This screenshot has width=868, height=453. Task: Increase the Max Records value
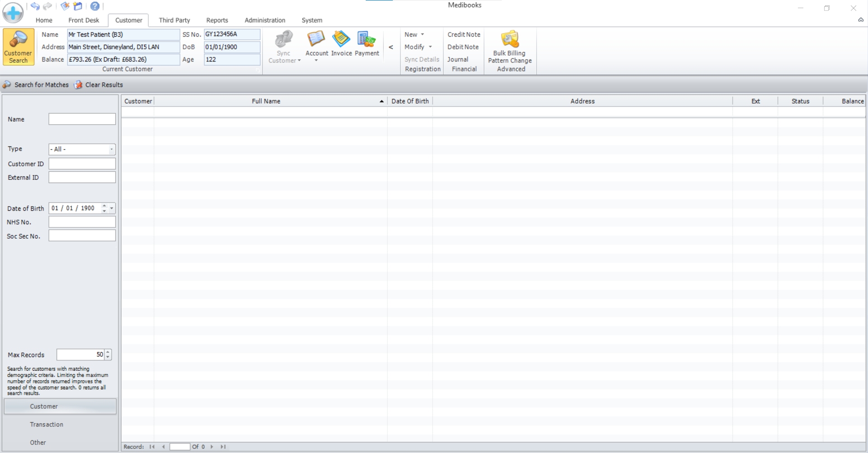point(108,352)
